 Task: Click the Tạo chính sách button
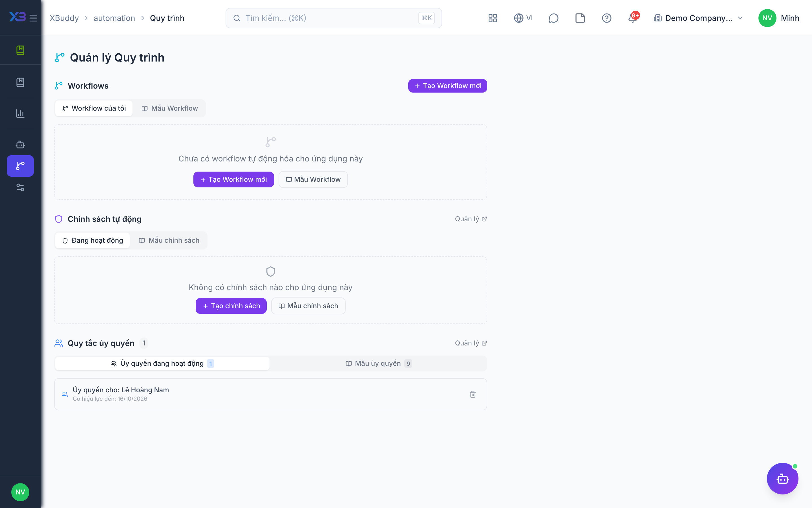pos(231,306)
